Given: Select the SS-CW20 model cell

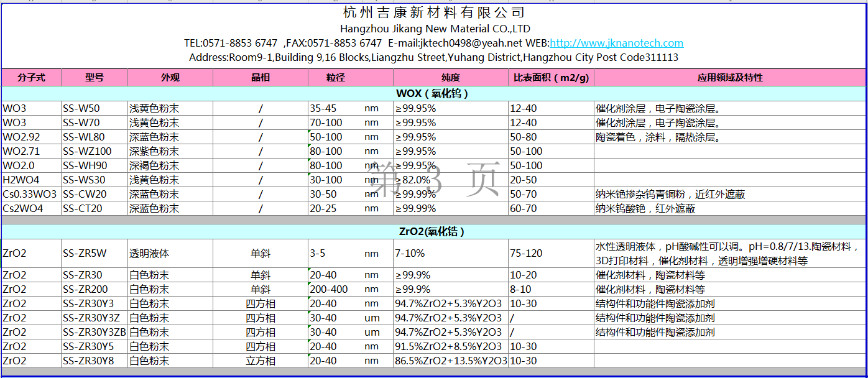Looking at the screenshot, I should pos(95,194).
